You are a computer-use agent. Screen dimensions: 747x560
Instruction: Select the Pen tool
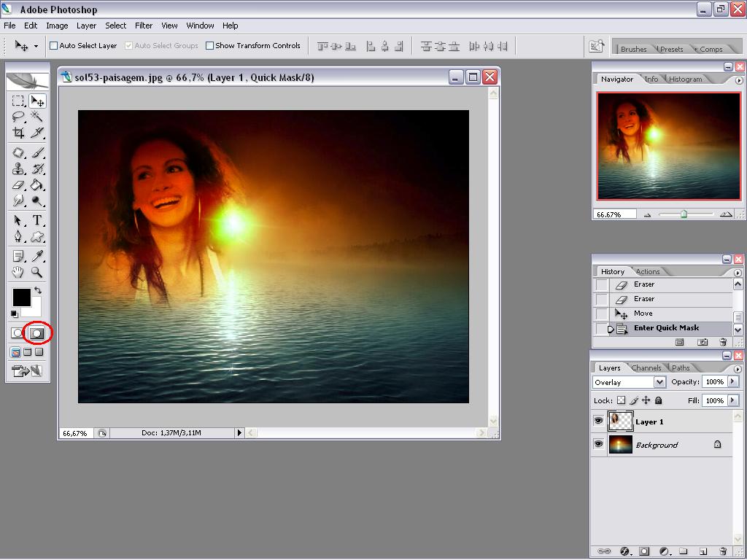pyautogui.click(x=18, y=236)
